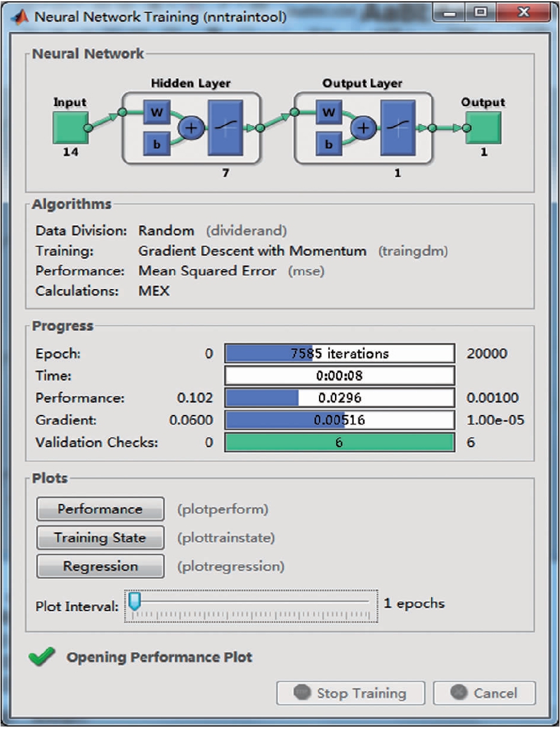Click the Epoch progress bar
The width and height of the screenshot is (560, 729).
coord(339,354)
